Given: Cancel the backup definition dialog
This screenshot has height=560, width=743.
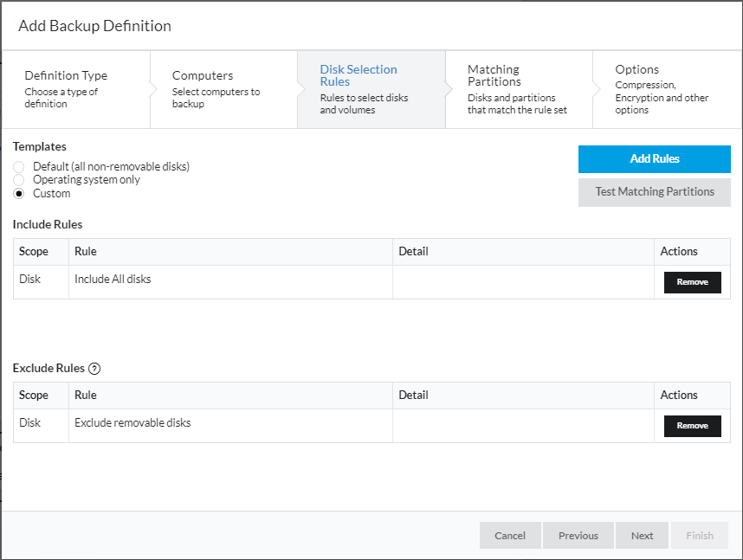Looking at the screenshot, I should click(x=510, y=536).
